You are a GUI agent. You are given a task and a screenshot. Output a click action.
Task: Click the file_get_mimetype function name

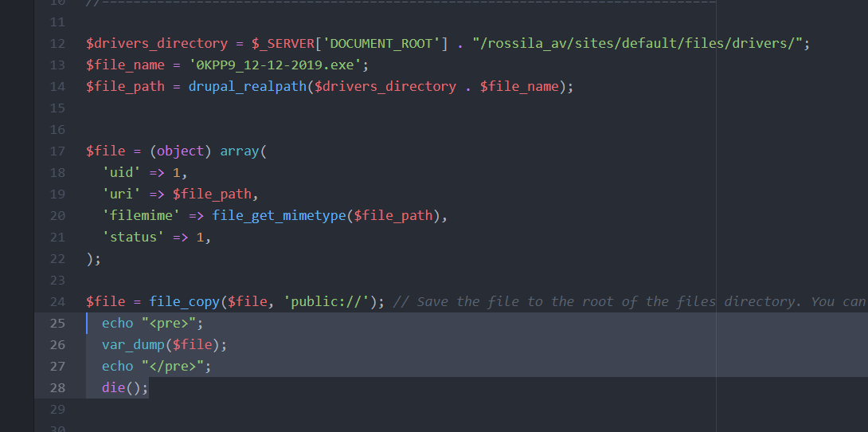[279, 215]
